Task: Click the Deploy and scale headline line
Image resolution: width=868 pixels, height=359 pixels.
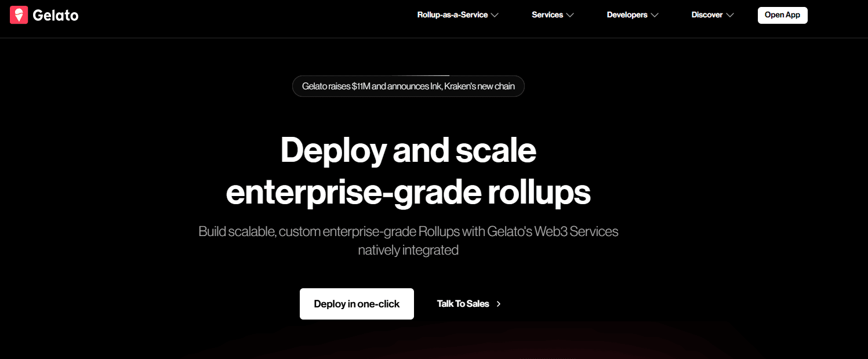Action: [x=408, y=150]
